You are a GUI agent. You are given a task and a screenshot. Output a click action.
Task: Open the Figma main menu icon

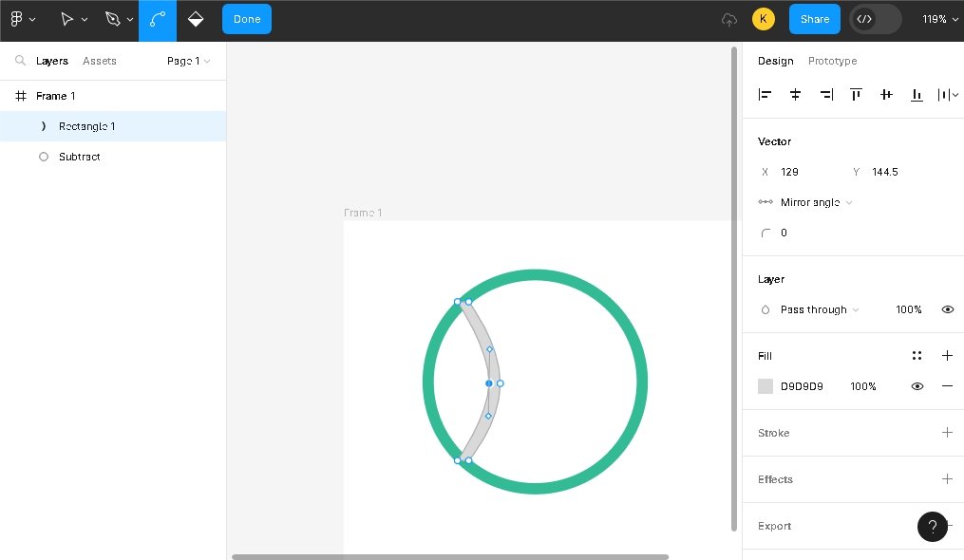click(17, 19)
